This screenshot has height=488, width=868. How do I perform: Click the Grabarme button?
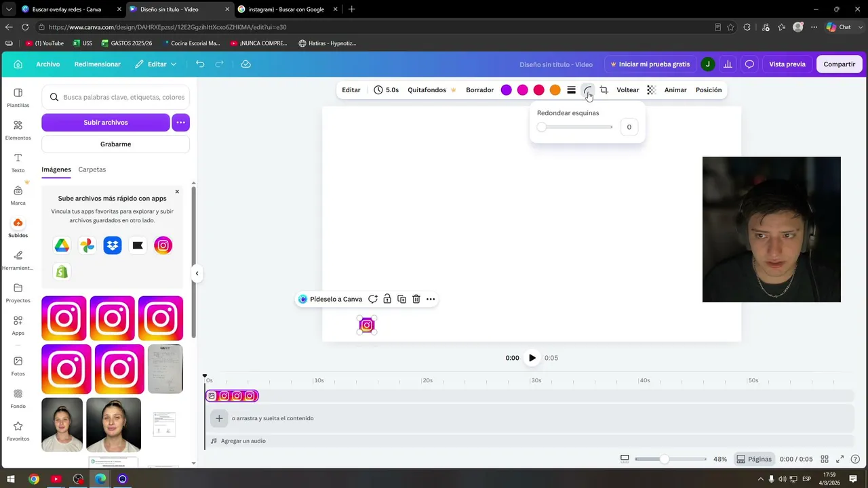pyautogui.click(x=116, y=144)
